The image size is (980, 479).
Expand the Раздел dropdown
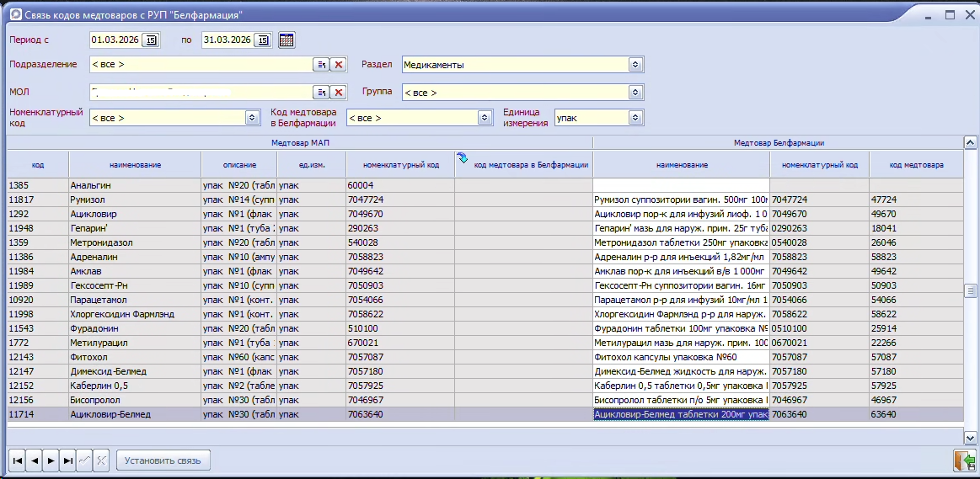click(636, 65)
